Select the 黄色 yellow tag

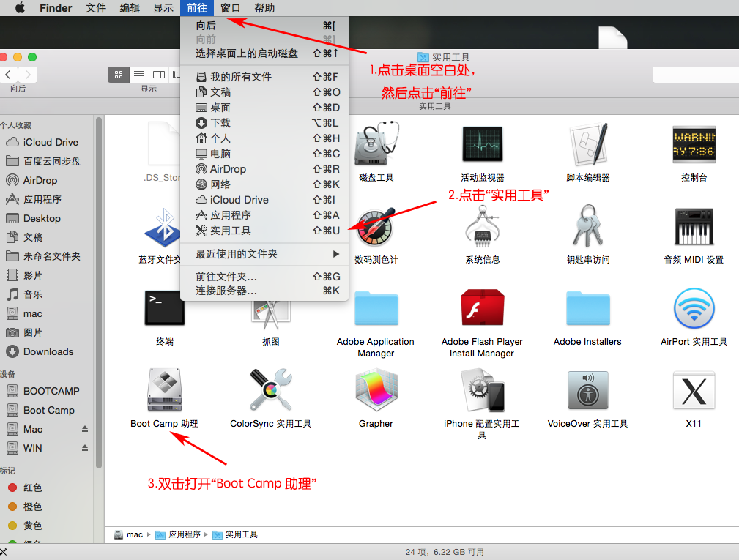click(x=47, y=526)
